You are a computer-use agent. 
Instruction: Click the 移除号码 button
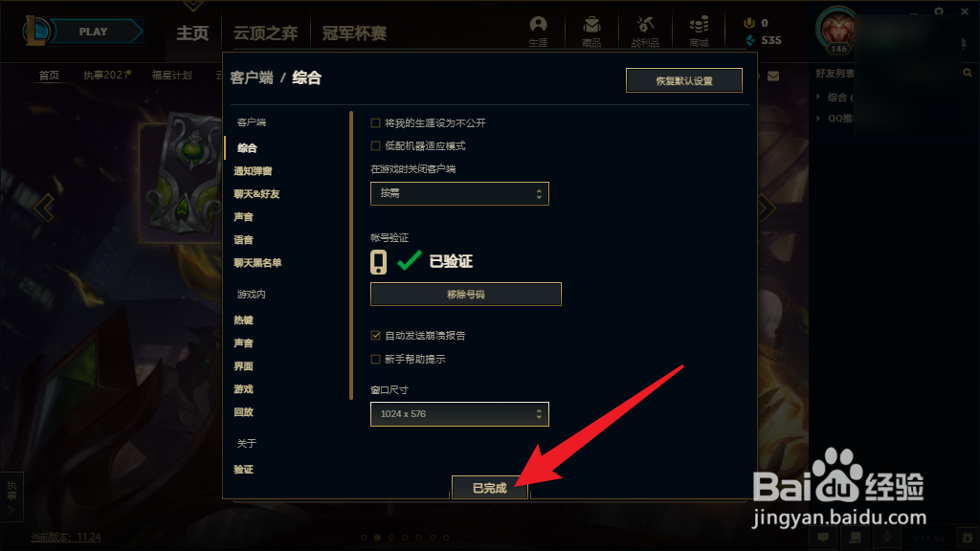pos(466,295)
